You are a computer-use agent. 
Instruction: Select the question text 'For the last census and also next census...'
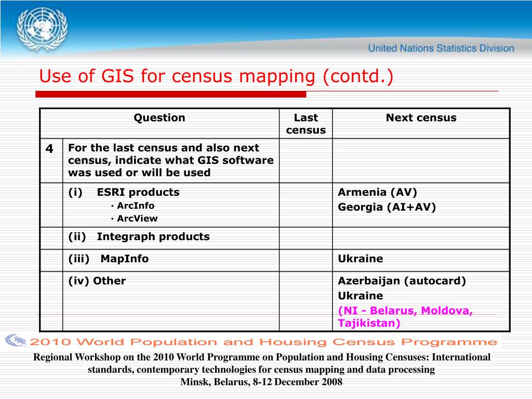tap(170, 160)
